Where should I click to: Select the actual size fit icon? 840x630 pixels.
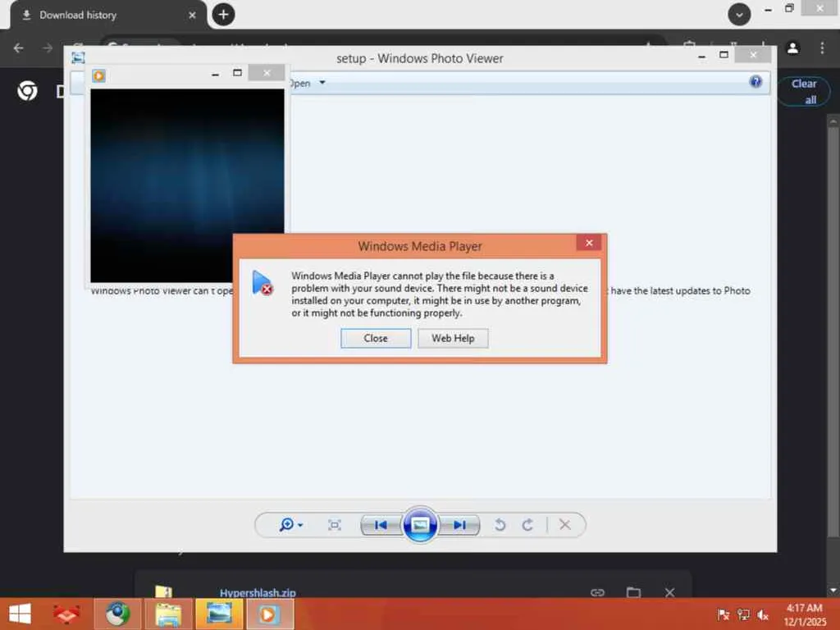[x=335, y=525]
